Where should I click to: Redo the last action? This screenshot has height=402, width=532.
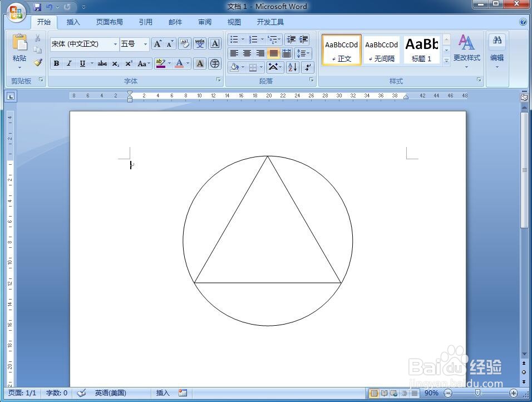(x=67, y=7)
